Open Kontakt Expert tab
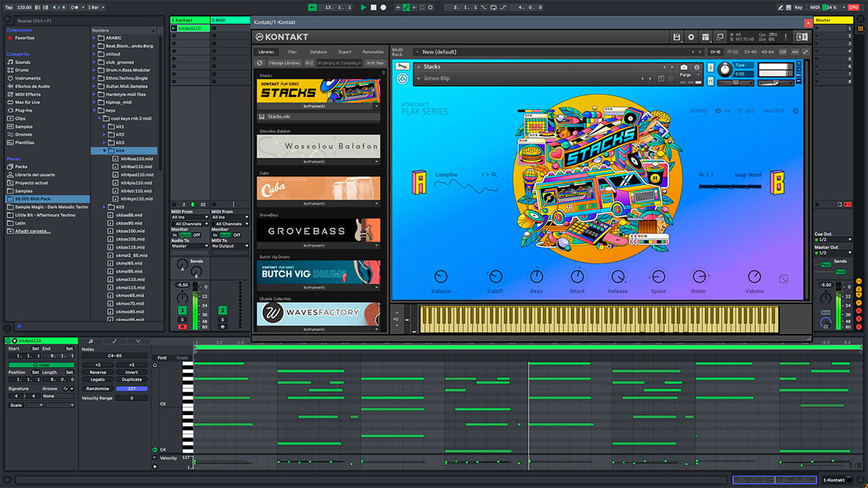The image size is (868, 488). tap(345, 52)
